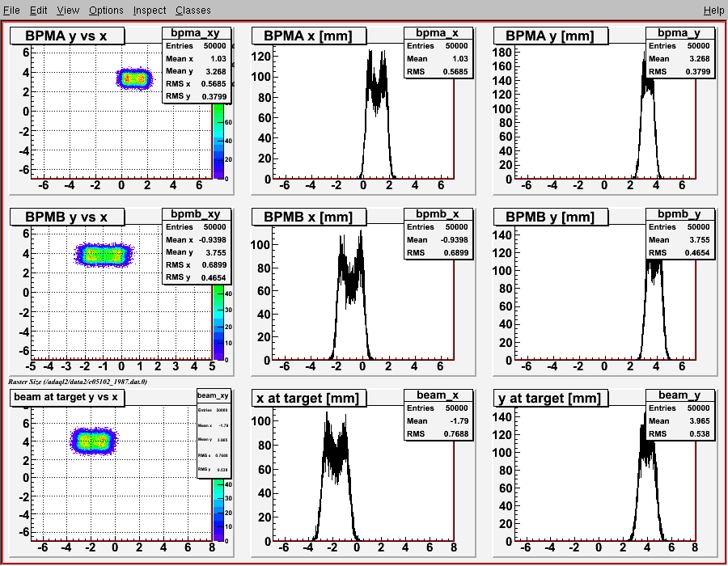Screen dimensions: 728x566
Task: Click the BPMB 2D beam spot
Action: (104, 256)
